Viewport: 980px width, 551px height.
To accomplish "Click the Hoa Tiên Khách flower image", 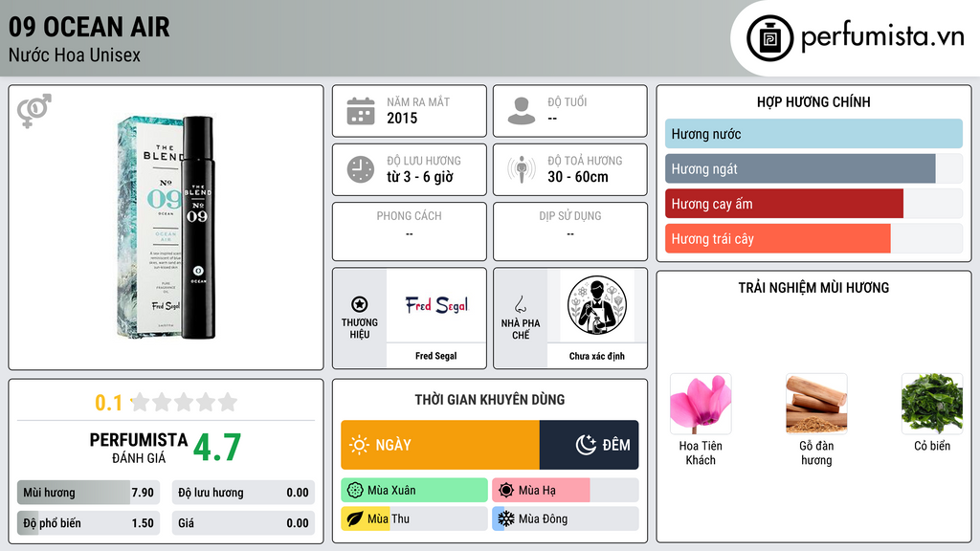I will coord(701,404).
